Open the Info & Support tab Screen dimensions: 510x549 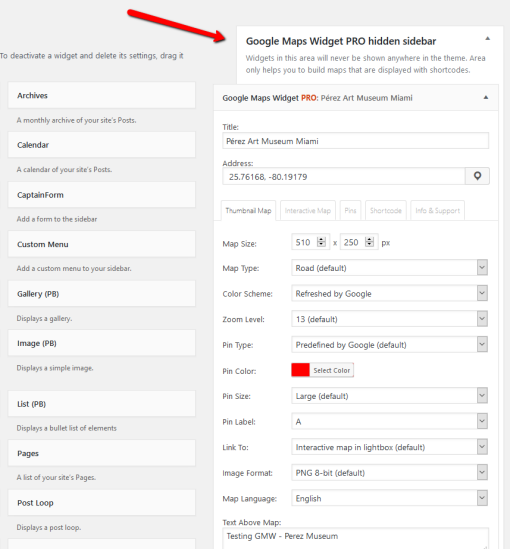pos(438,210)
